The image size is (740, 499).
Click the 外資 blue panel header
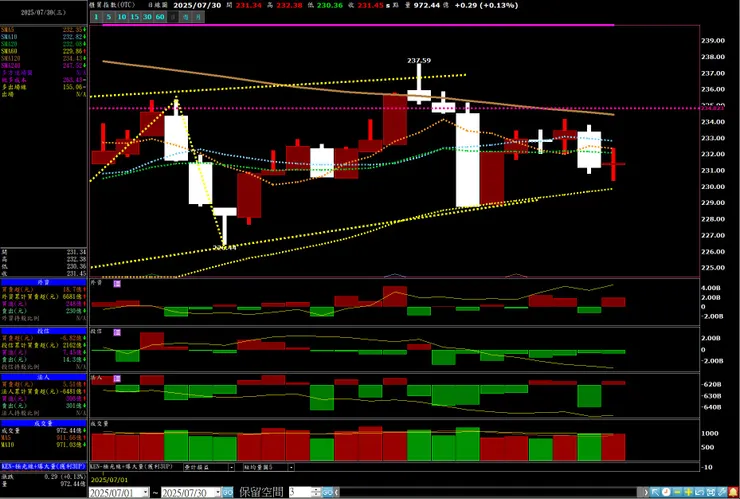[x=43, y=282]
